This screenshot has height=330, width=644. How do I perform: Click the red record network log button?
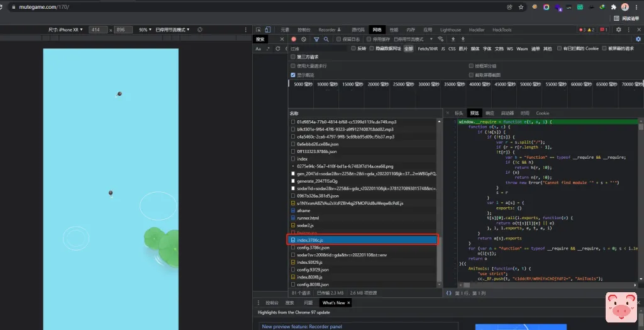(x=294, y=39)
